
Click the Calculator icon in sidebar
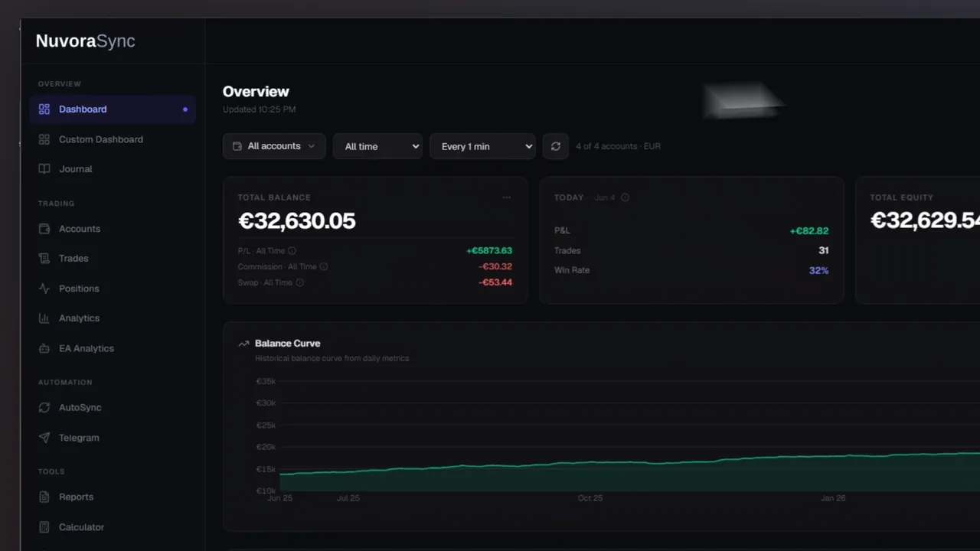point(44,527)
